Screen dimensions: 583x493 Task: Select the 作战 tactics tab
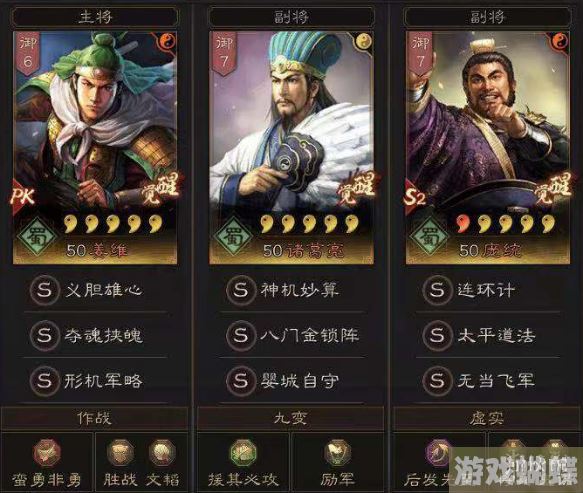[94, 419]
